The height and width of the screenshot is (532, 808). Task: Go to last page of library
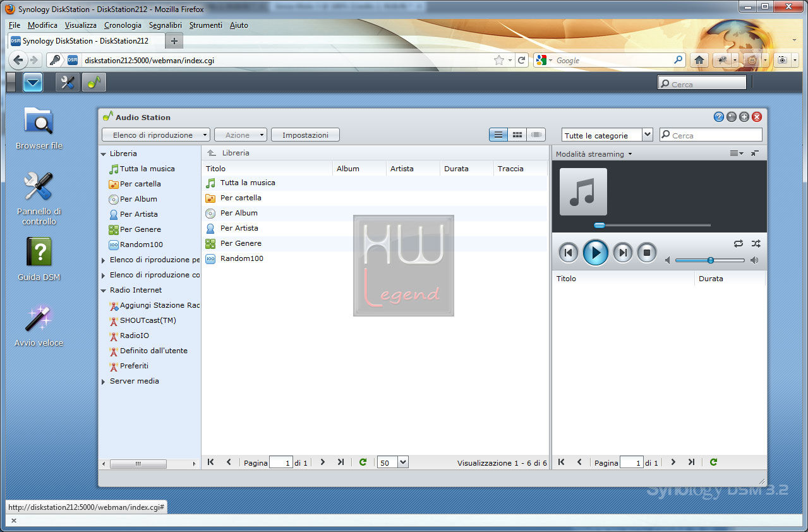341,462
